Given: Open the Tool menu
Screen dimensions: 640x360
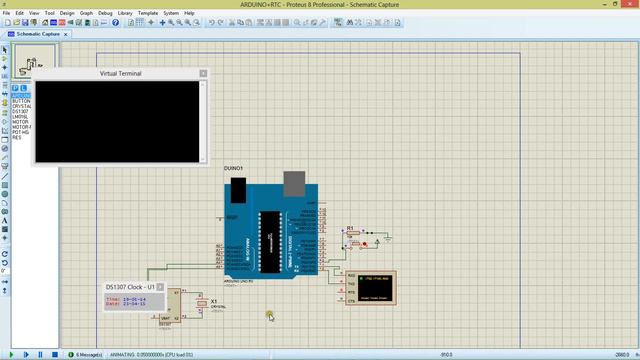Looking at the screenshot, I should [x=49, y=13].
